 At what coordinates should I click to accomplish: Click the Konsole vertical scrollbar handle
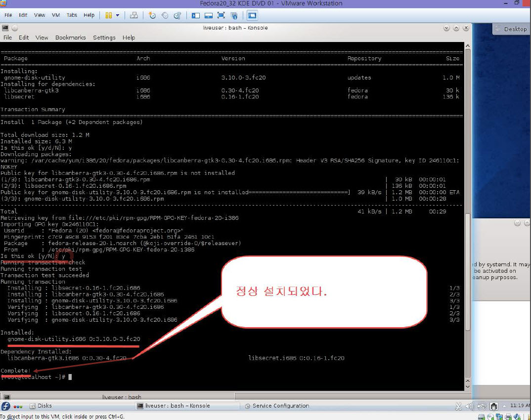coord(468,272)
